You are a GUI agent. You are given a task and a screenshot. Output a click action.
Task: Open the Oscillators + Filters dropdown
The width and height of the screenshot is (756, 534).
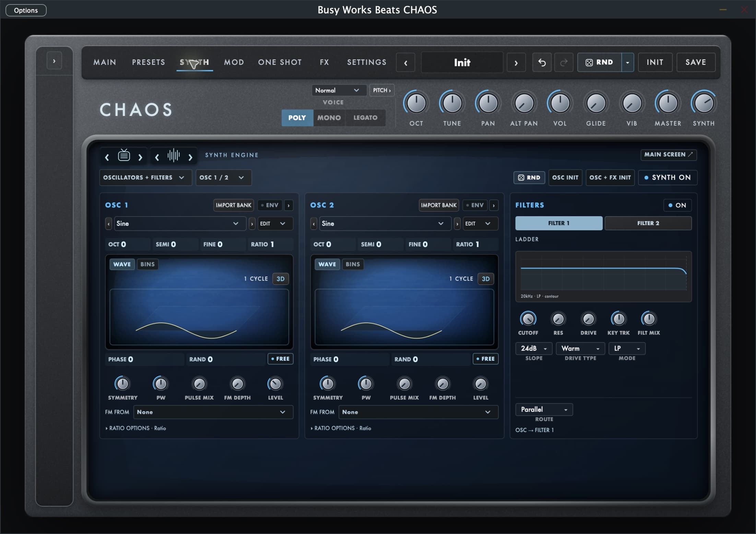pyautogui.click(x=145, y=177)
